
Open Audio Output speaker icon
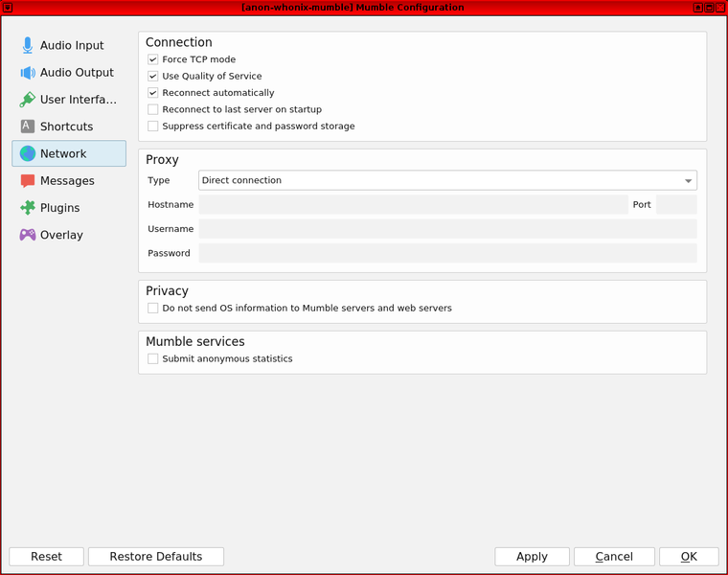(x=28, y=73)
